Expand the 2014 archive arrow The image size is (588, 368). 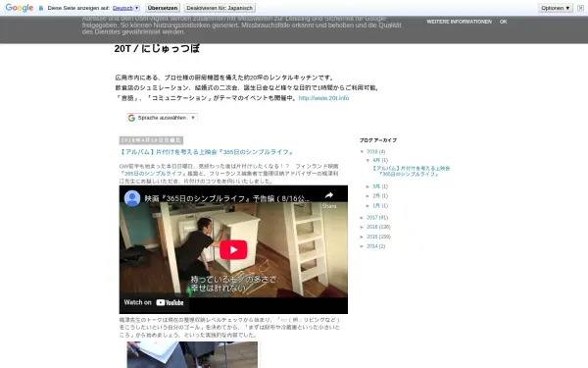(362, 246)
